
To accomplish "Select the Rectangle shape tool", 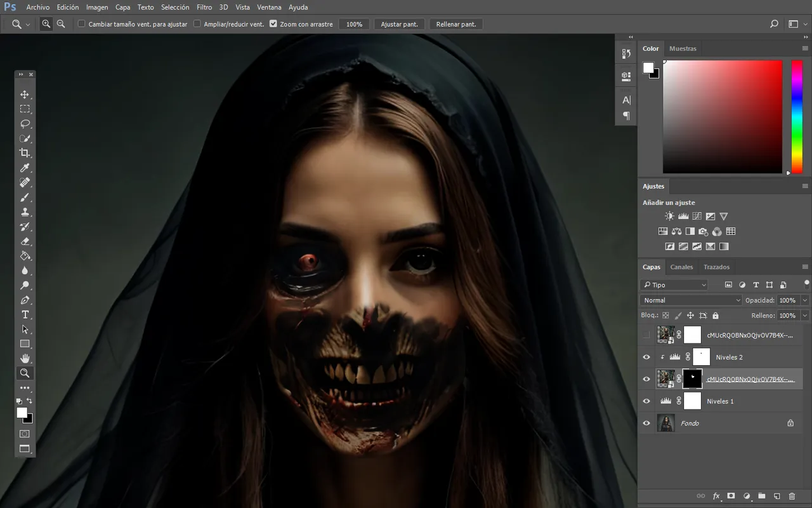I will (25, 344).
